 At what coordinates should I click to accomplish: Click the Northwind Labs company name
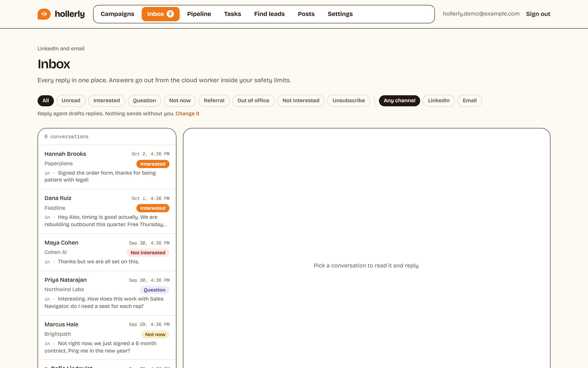point(64,289)
